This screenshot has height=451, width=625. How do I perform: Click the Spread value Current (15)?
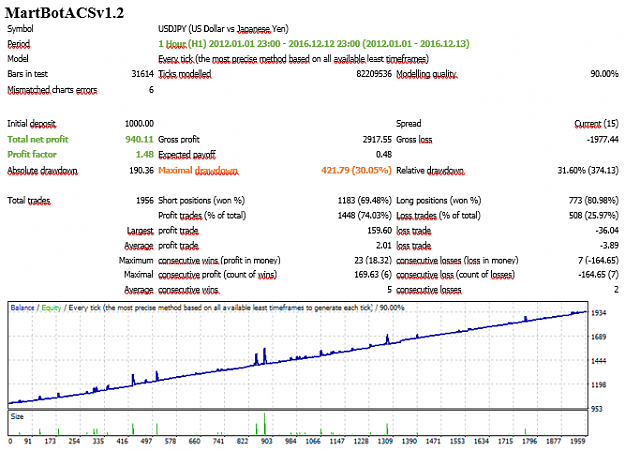(597, 124)
